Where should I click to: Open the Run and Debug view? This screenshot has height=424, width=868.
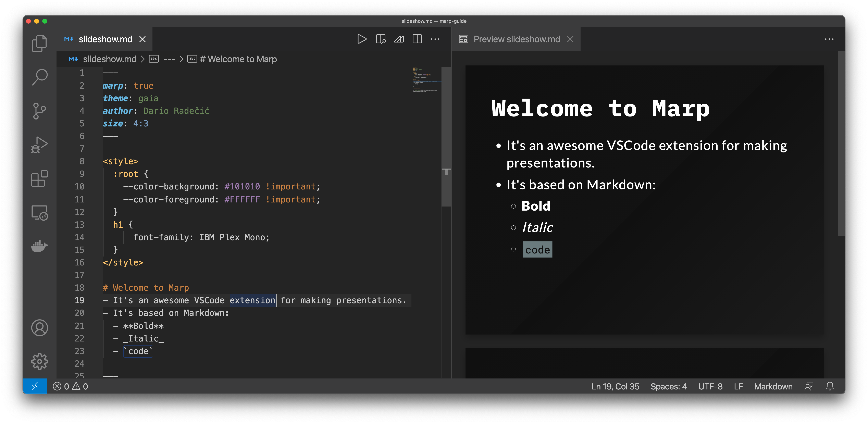[x=39, y=145]
